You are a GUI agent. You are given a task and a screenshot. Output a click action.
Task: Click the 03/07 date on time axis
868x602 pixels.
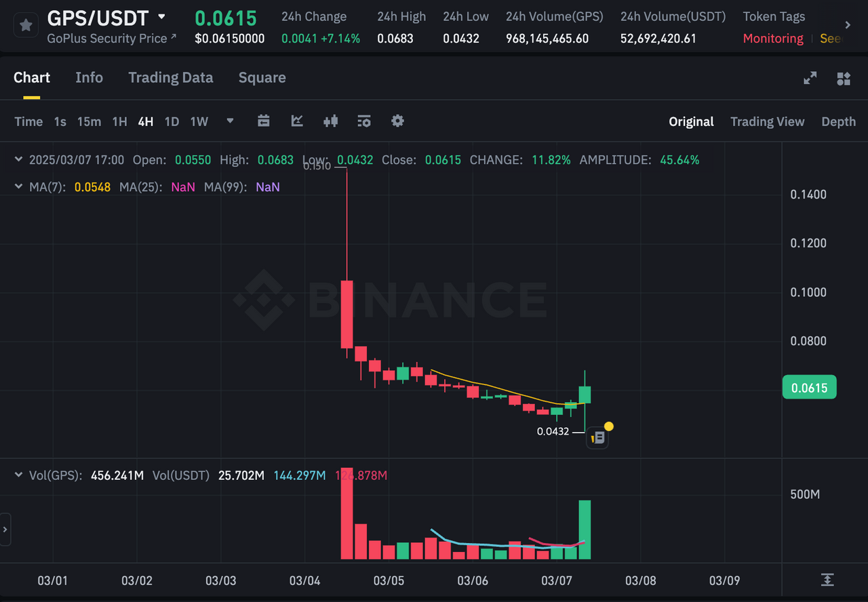[x=557, y=580]
